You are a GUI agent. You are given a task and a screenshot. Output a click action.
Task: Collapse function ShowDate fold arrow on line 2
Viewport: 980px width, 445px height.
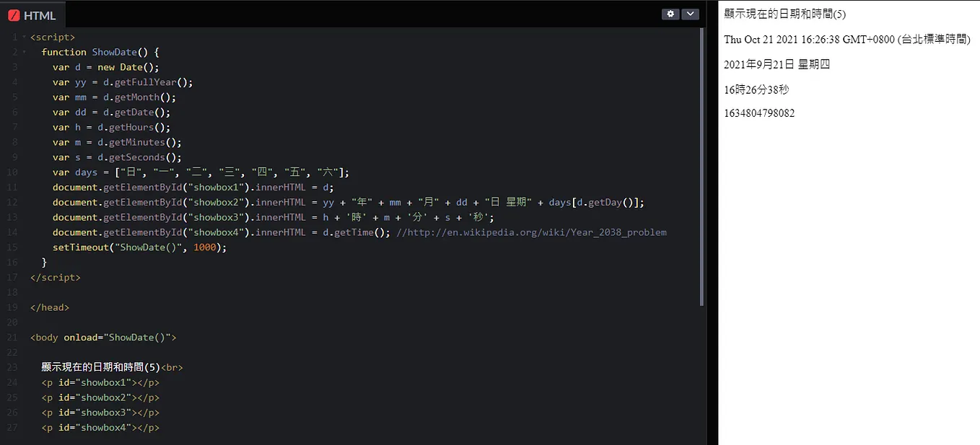(x=25, y=52)
